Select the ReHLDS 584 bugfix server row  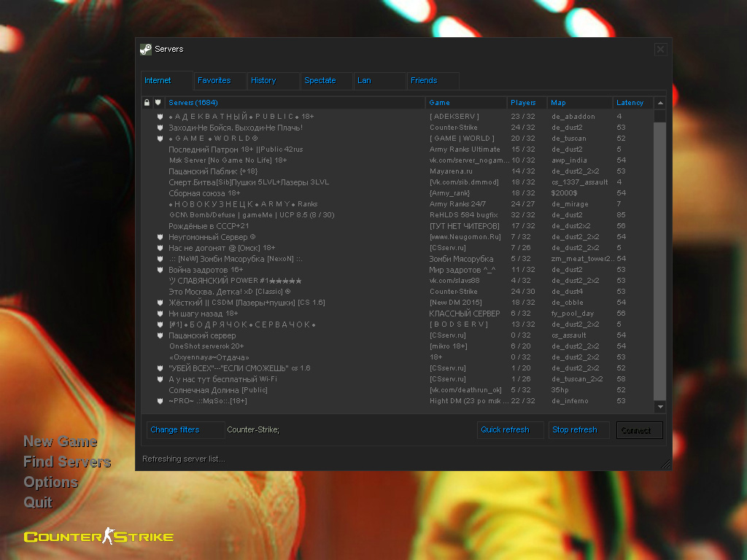(398, 215)
